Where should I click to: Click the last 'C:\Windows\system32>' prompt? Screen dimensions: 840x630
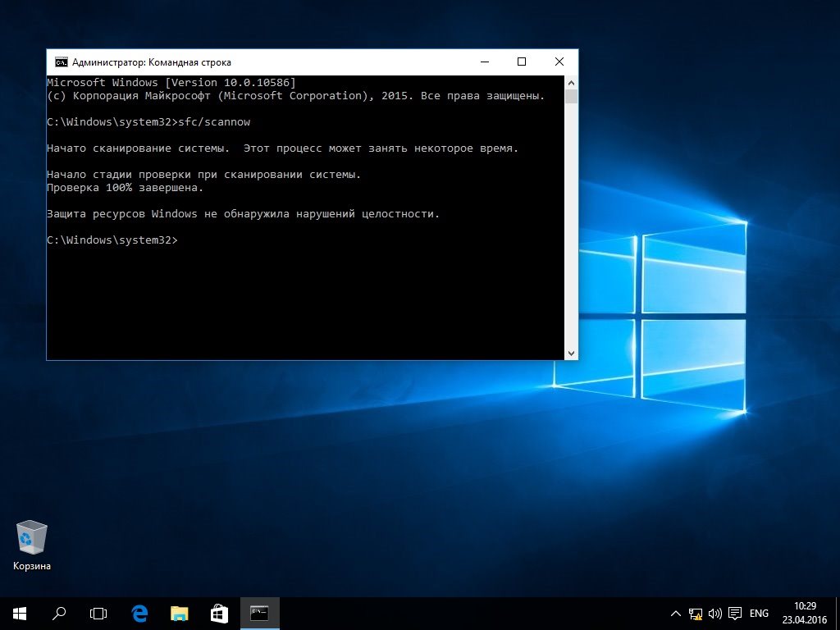pos(112,240)
